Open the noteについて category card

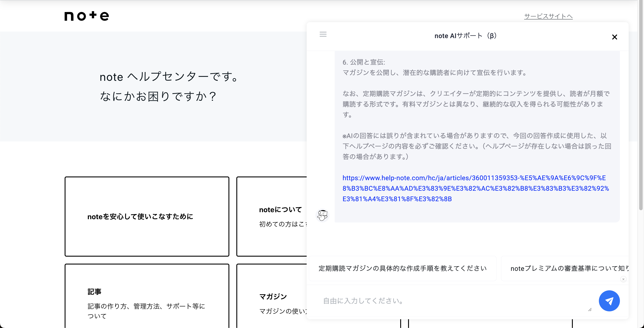[272, 216]
